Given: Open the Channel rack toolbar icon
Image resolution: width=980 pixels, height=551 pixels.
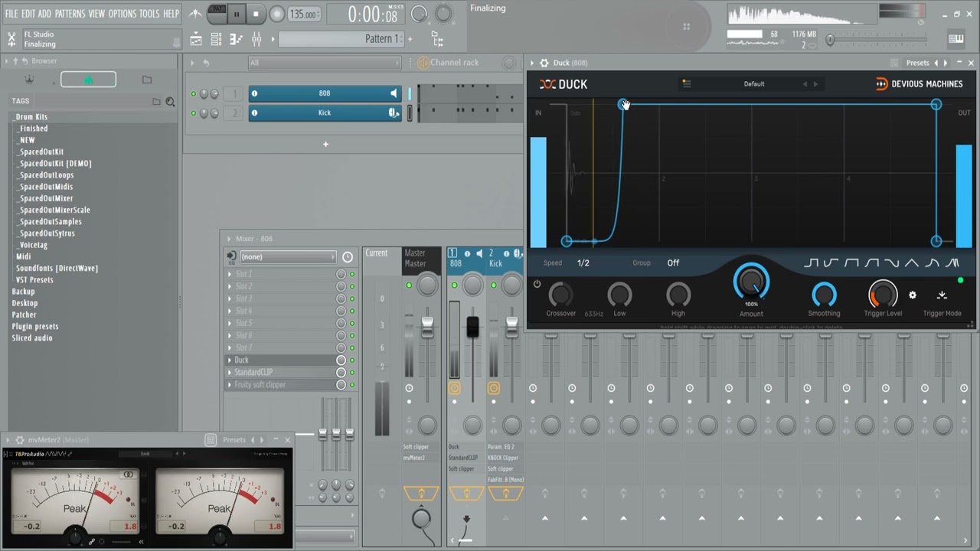Looking at the screenshot, I should pos(216,40).
